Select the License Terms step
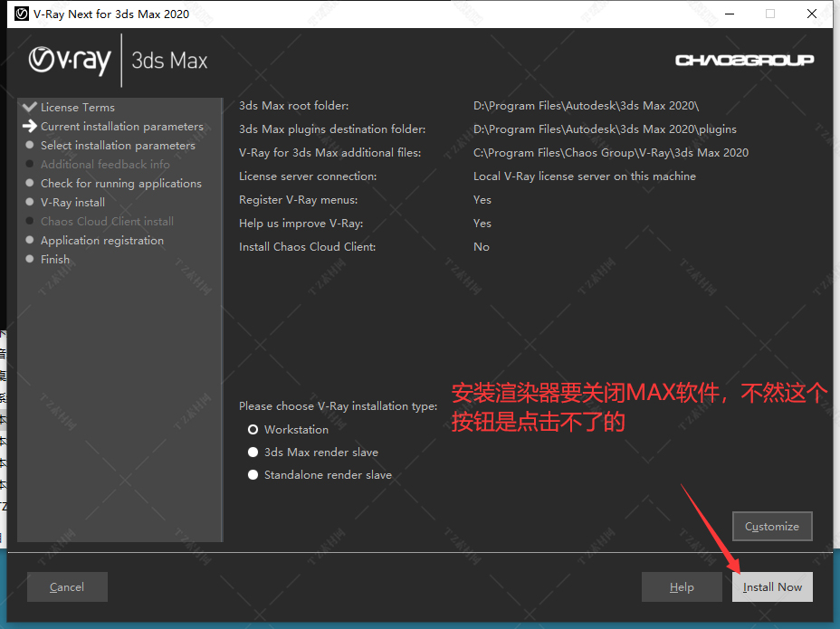The image size is (840, 629). tap(78, 107)
